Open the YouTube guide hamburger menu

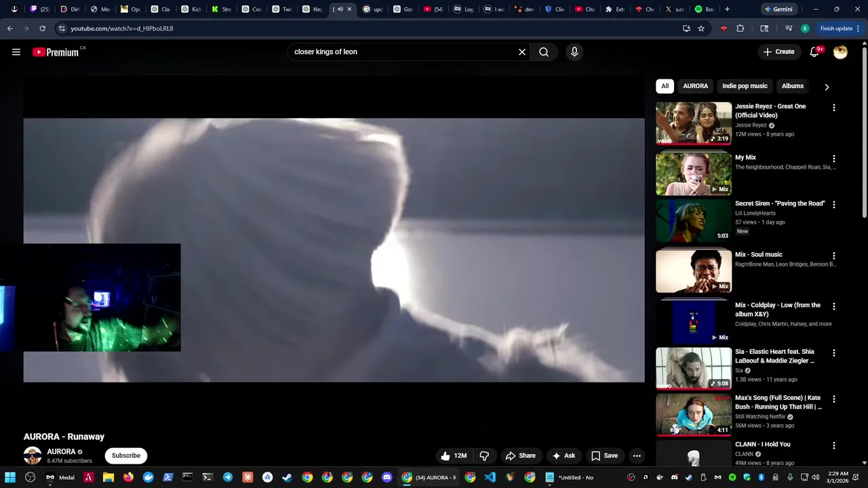16,52
